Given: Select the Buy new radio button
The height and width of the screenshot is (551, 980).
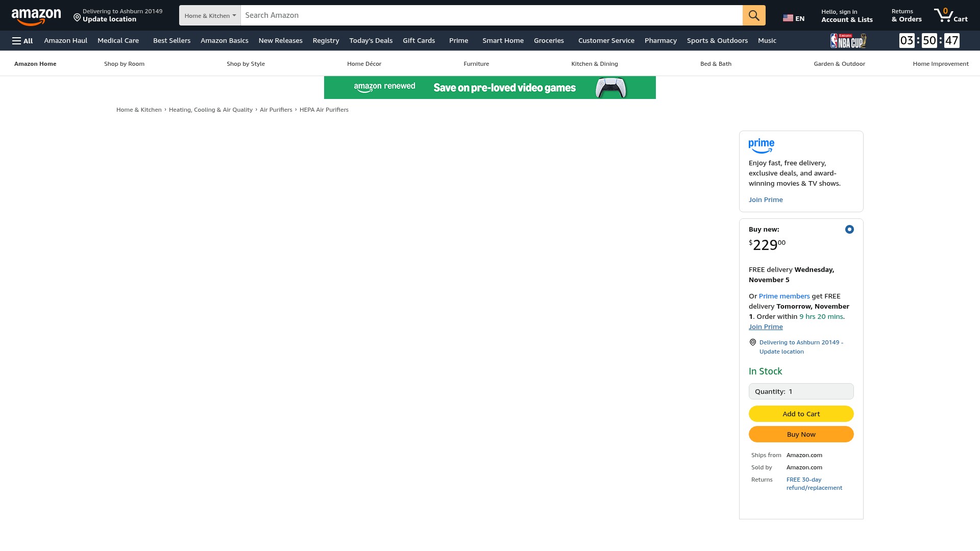Looking at the screenshot, I should pyautogui.click(x=849, y=230).
